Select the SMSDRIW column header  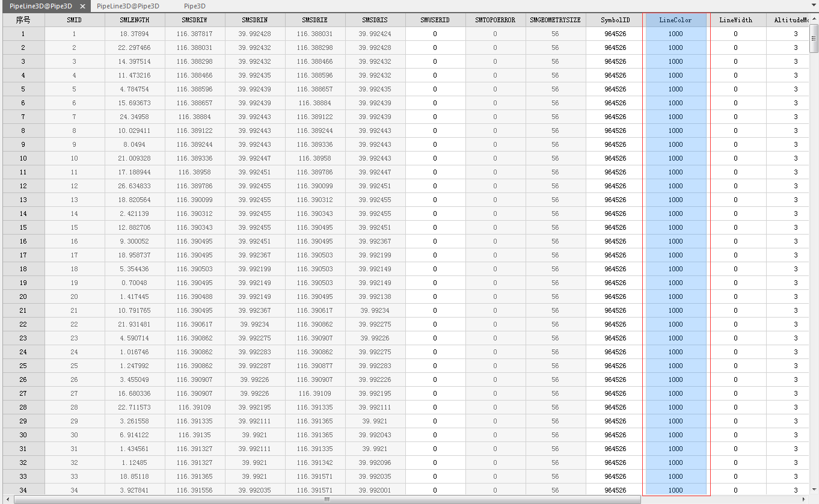(x=195, y=20)
